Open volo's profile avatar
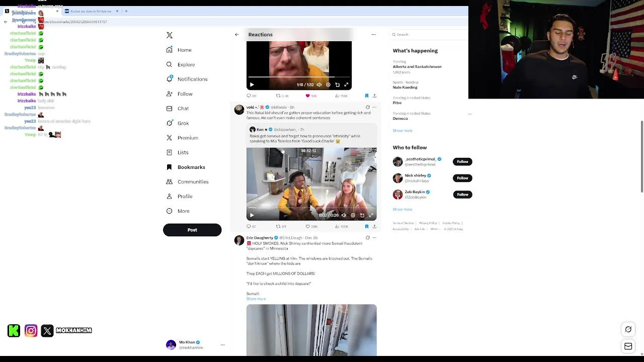 coord(239,110)
